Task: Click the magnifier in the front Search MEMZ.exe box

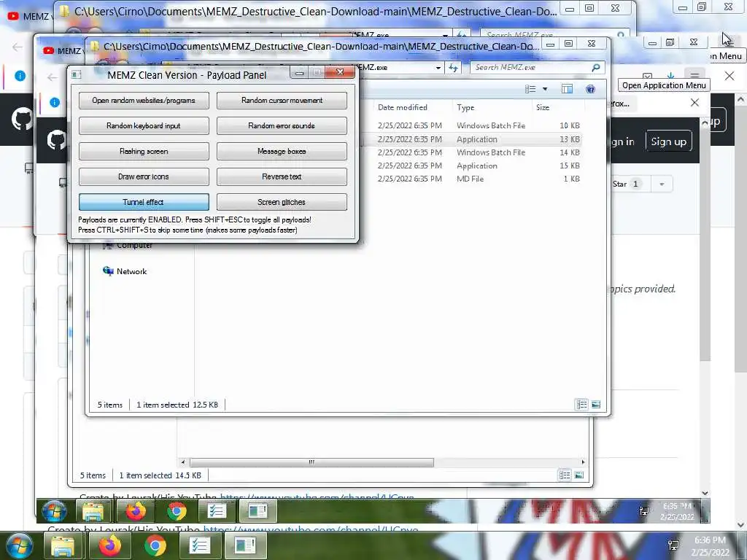Action: (595, 68)
